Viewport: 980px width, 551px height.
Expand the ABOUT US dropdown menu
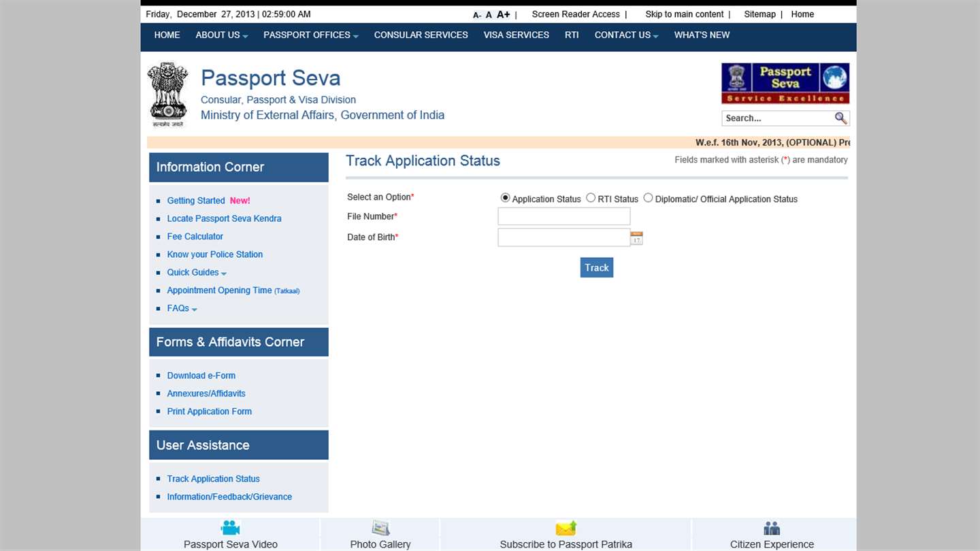pos(222,35)
